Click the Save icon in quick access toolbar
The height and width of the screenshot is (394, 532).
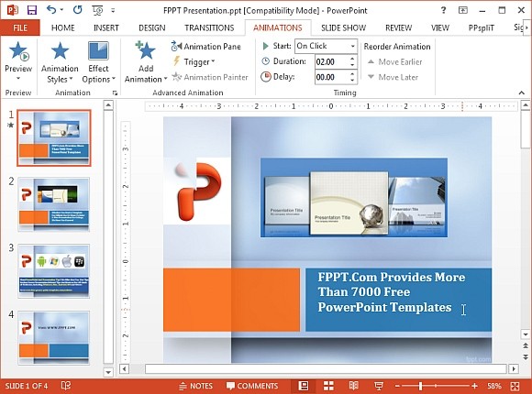(32, 10)
